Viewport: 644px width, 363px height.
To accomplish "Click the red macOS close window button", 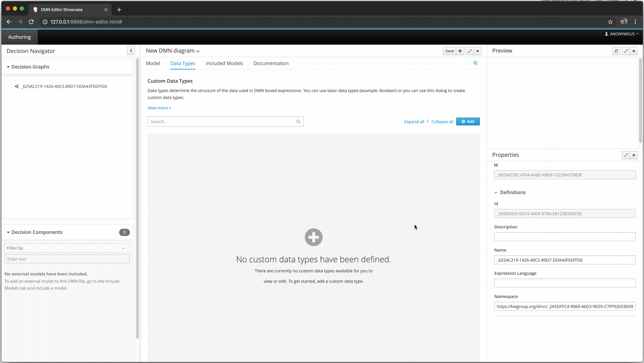I will 8,9.
